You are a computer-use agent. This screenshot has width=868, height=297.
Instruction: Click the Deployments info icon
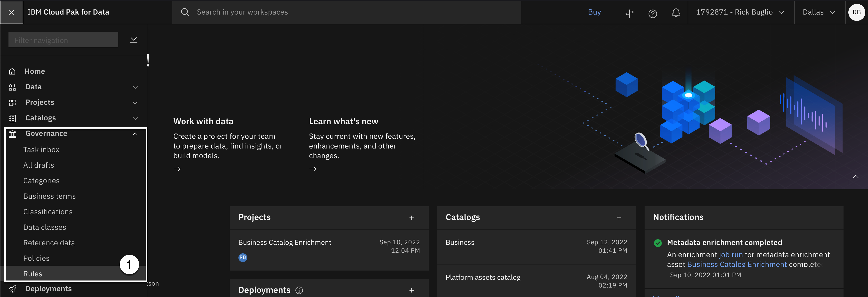299,290
